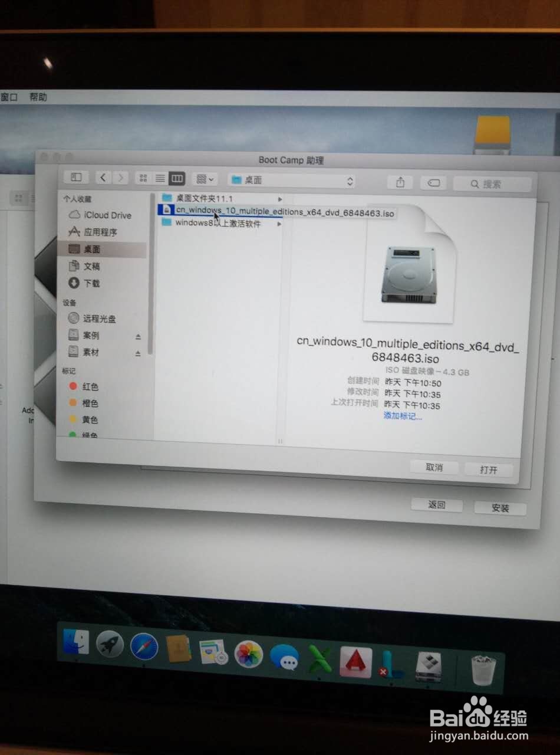560x755 pixels.
Task: Choose the 黄色 tag
Action: (84, 419)
